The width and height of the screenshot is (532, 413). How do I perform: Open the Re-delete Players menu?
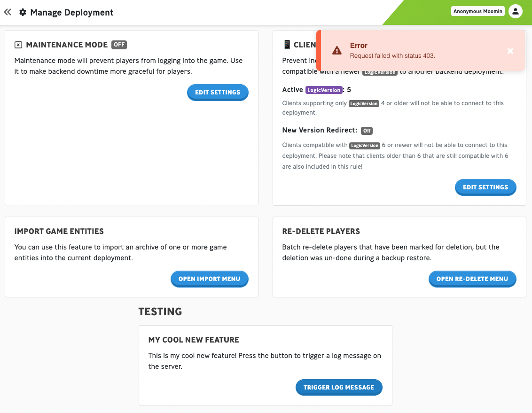[x=472, y=279]
